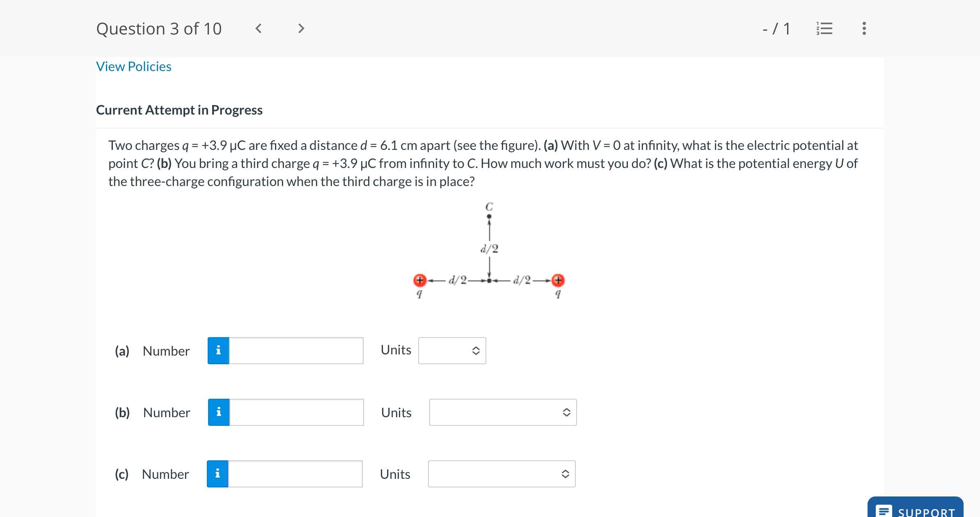
Task: Go to the previous question arrow
Action: (259, 28)
